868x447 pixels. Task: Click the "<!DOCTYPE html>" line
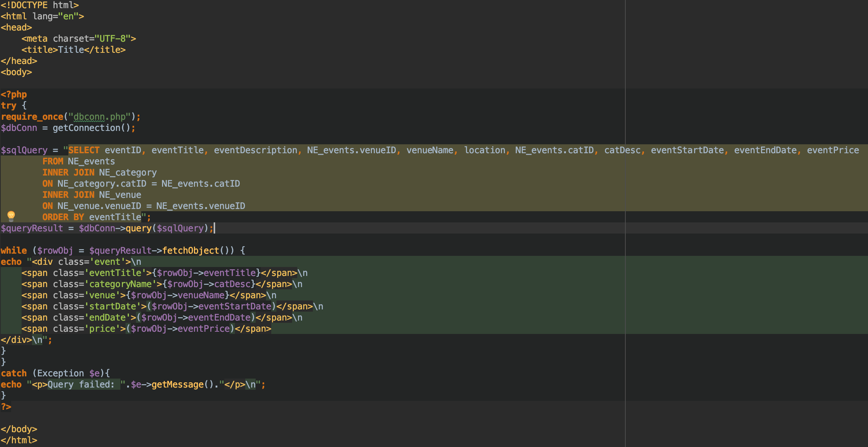coord(40,5)
